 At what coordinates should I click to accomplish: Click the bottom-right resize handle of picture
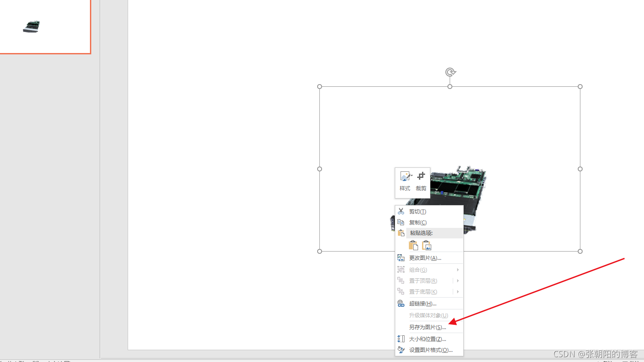pos(580,252)
